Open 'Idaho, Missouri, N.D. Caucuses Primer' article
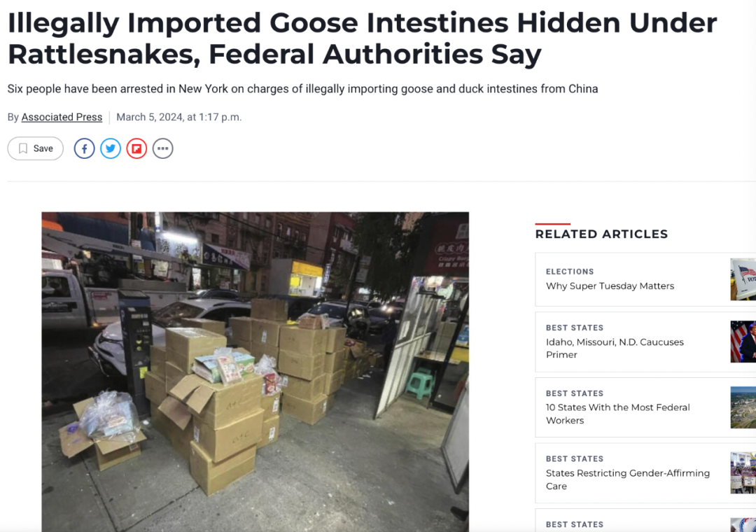The width and height of the screenshot is (756, 532). 615,348
